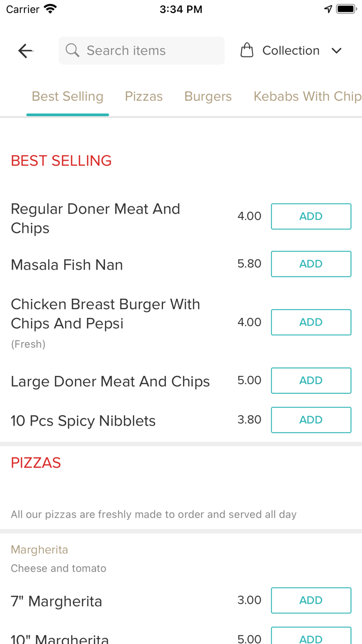Click the Search items input field
This screenshot has width=362, height=644.
[x=141, y=50]
